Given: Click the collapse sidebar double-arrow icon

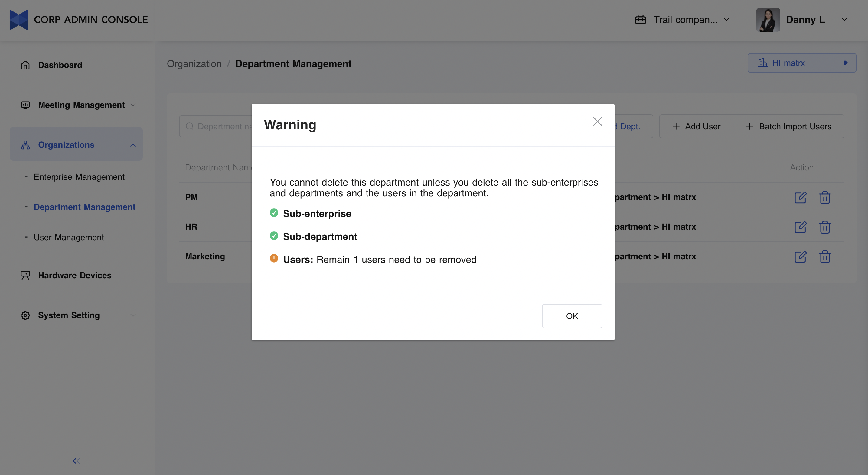Looking at the screenshot, I should 76,461.
